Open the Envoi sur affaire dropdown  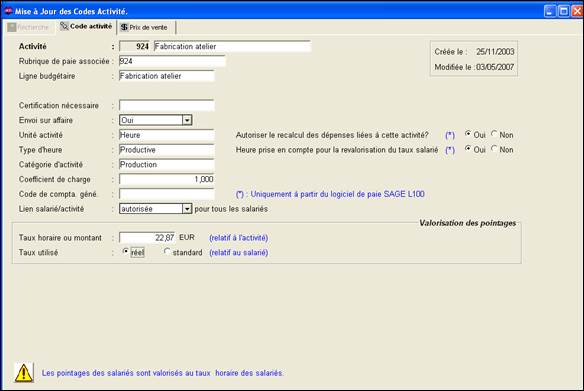point(187,120)
